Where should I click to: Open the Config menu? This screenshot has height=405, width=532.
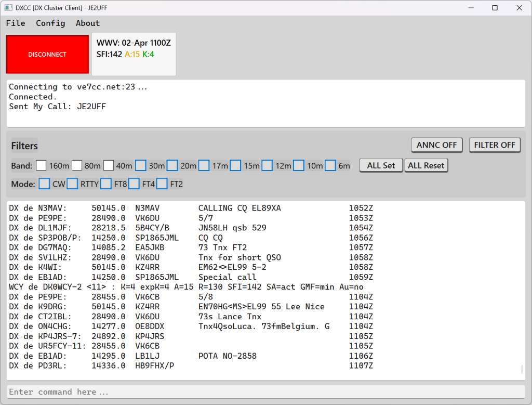[50, 23]
